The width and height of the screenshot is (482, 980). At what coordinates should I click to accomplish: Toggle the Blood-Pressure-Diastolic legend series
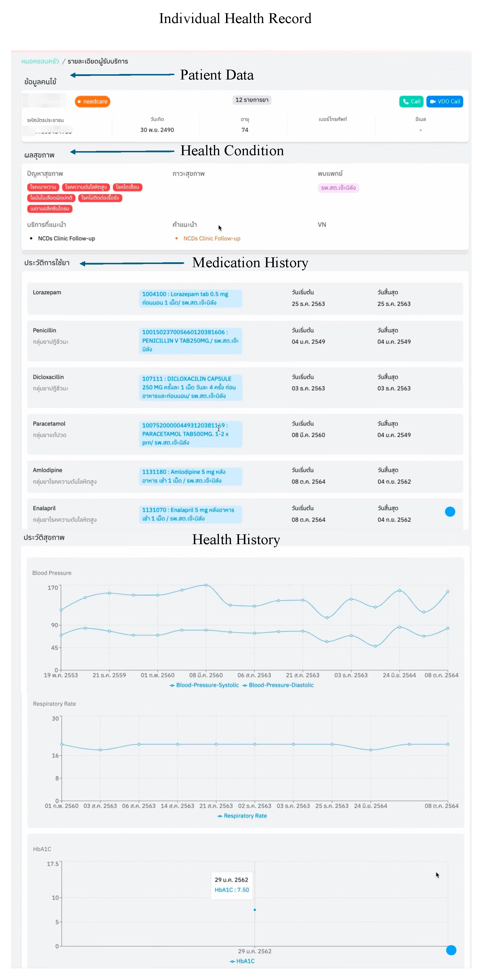[278, 685]
